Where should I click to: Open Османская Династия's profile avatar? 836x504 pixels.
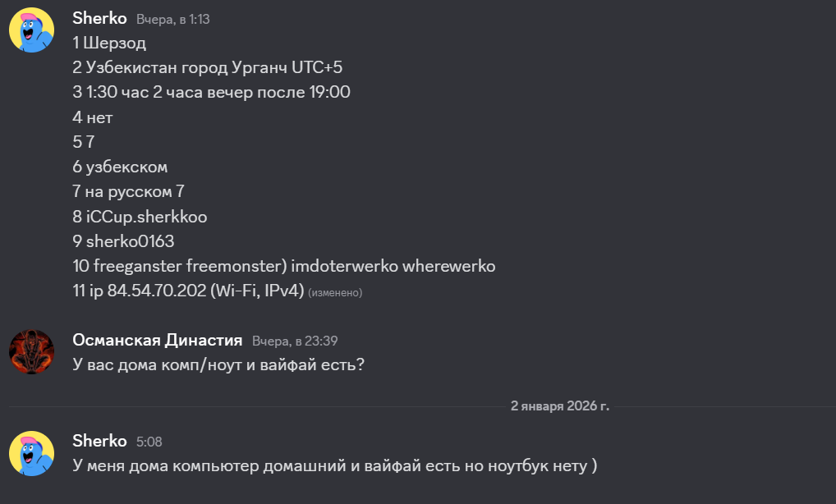point(31,352)
